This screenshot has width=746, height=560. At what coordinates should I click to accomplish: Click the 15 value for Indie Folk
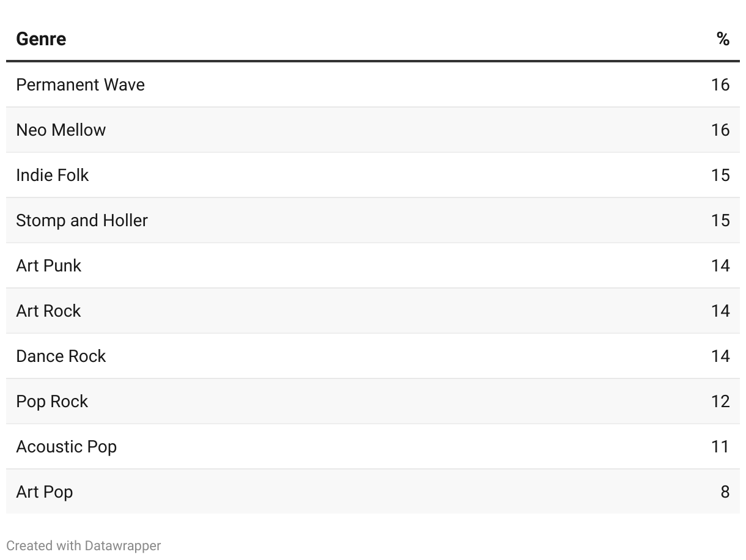click(720, 175)
